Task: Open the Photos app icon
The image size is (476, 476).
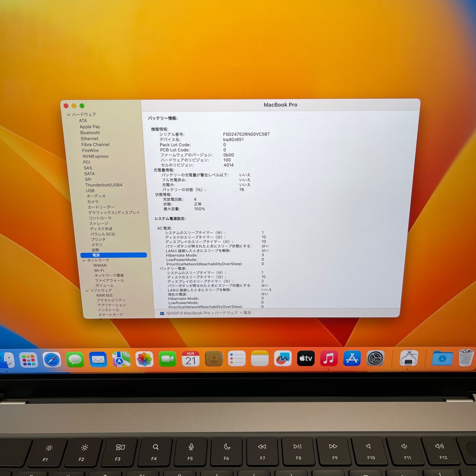Action: [x=144, y=359]
